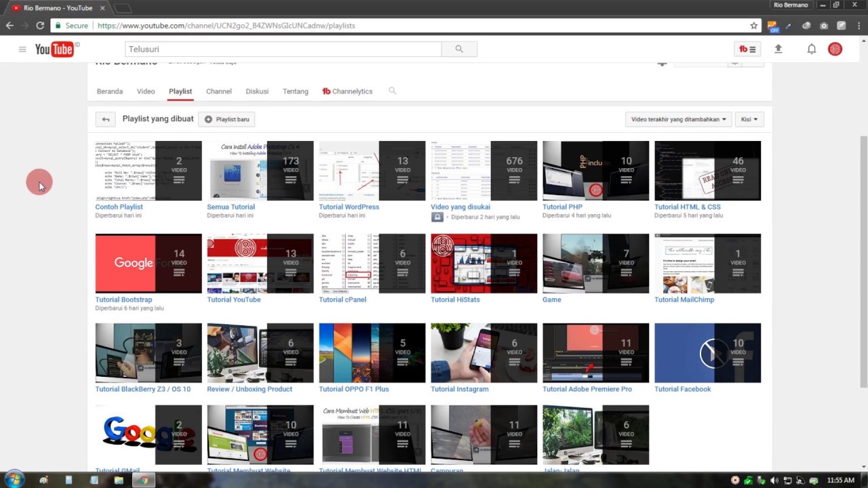Open the account avatar menu

pyautogui.click(x=835, y=49)
